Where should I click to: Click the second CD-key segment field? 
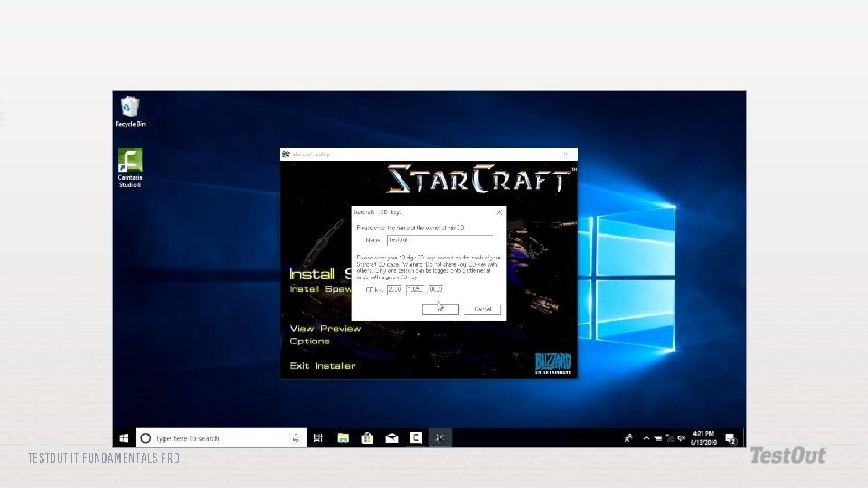[x=415, y=289]
